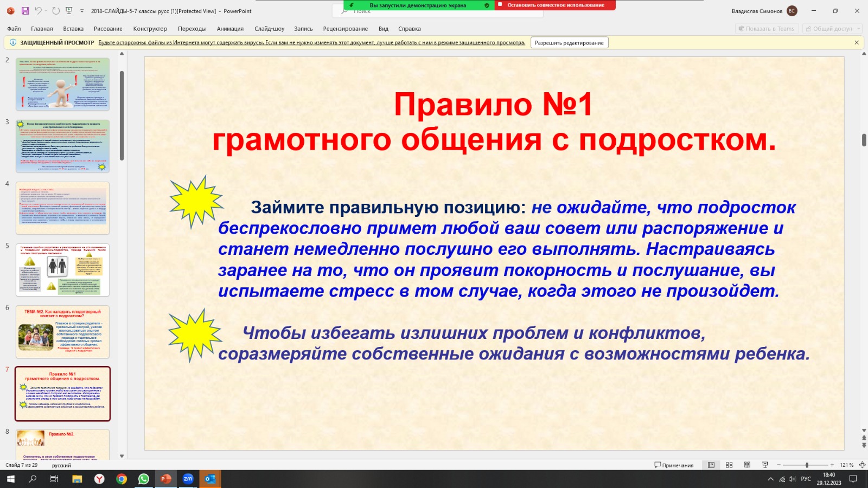Click Разрешить редактирование button
Viewport: 868px width, 488px height.
[x=569, y=43]
